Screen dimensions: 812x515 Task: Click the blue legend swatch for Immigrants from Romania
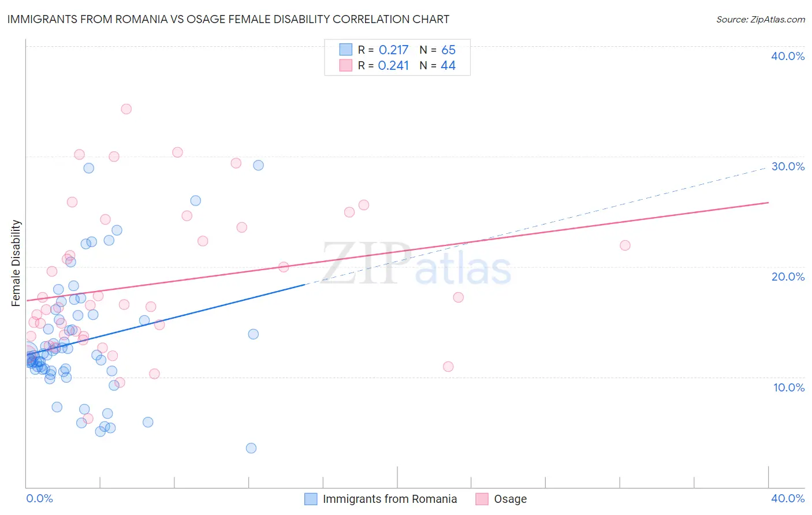click(x=311, y=499)
